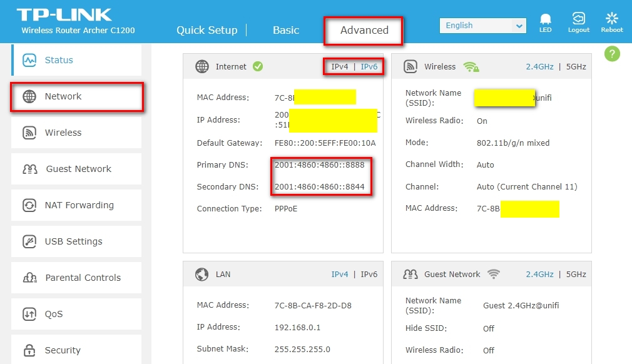This screenshot has height=364, width=632.
Task: Click guest SSID Guest 2.4GHz@unifi
Action: click(x=521, y=306)
